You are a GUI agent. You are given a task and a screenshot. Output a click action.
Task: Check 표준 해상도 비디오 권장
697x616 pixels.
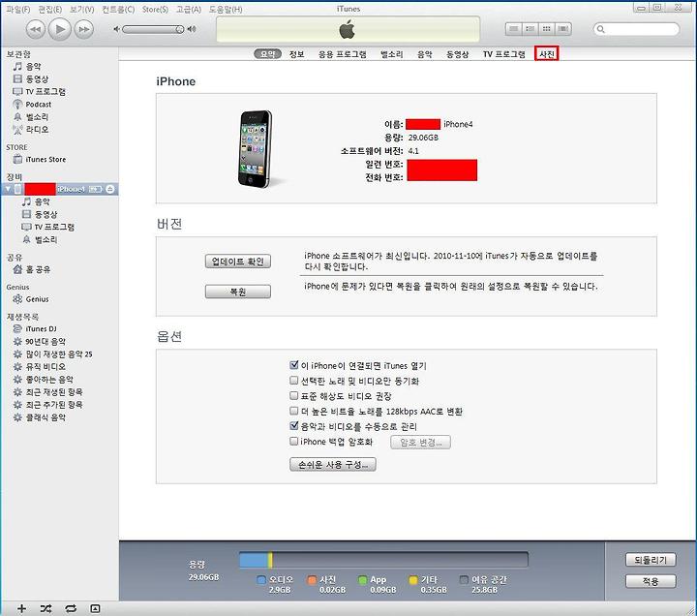(x=294, y=395)
